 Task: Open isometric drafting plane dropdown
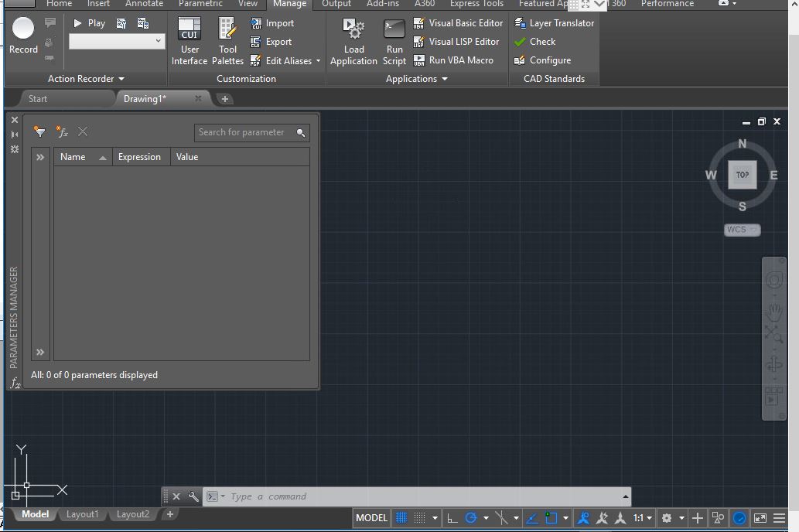pos(516,518)
